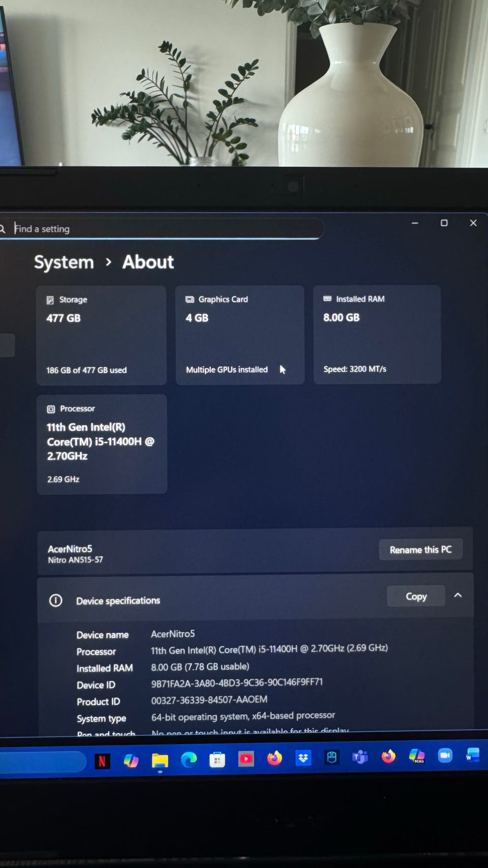Click the Windows taskbar search pill
Image resolution: width=488 pixels, height=868 pixels.
point(43,762)
